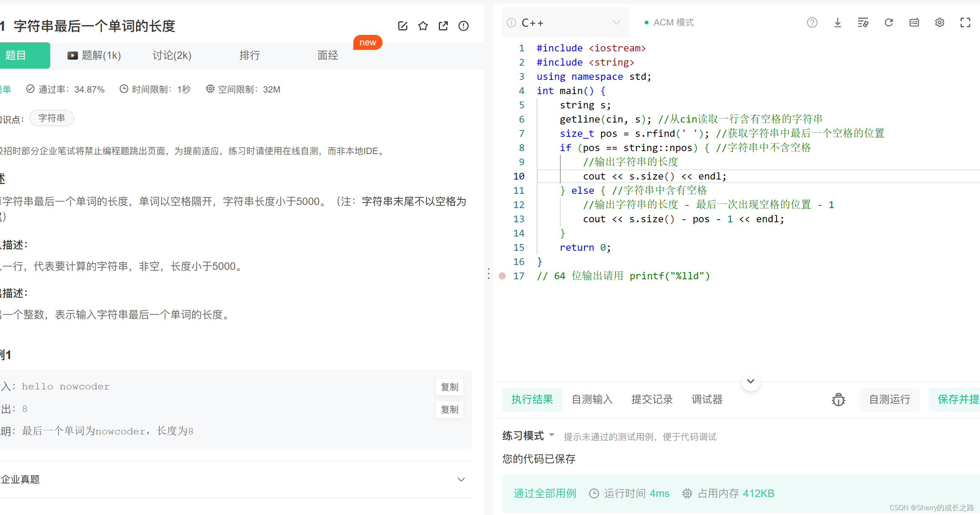Viewport: 980px width, 515px height.
Task: Click the pass-rate checkmark icon
Action: point(30,89)
